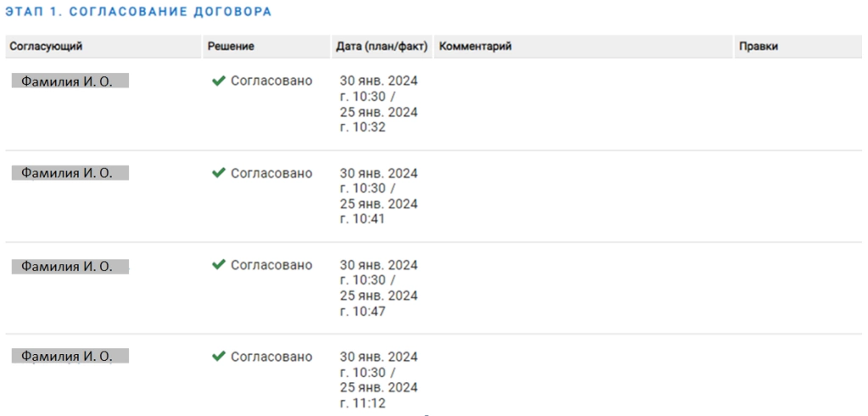Click the last row's 'Согласовано' status text

tap(271, 357)
